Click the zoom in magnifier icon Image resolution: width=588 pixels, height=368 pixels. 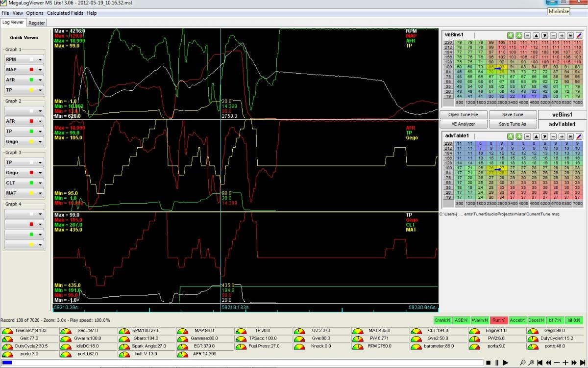531,363
